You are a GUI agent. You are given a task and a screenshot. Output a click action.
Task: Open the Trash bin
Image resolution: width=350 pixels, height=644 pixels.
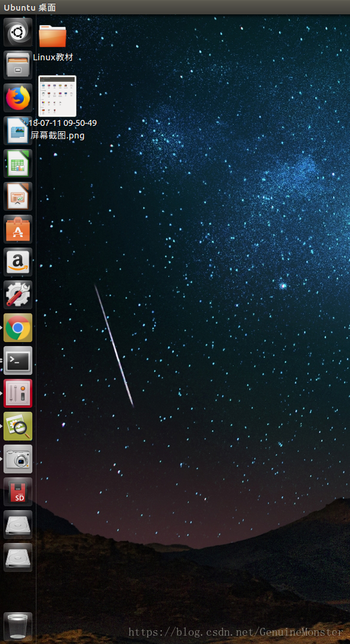(x=18, y=626)
